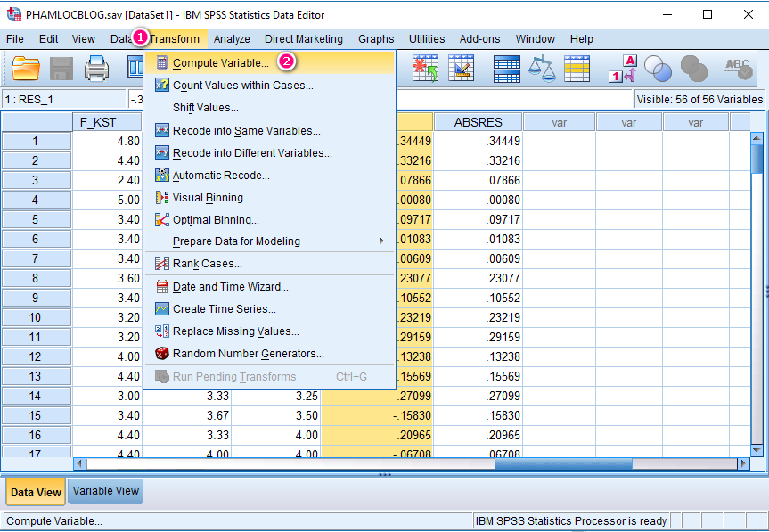Close the highlighted Transform menu
Screen dimensions: 769x532
click(174, 38)
